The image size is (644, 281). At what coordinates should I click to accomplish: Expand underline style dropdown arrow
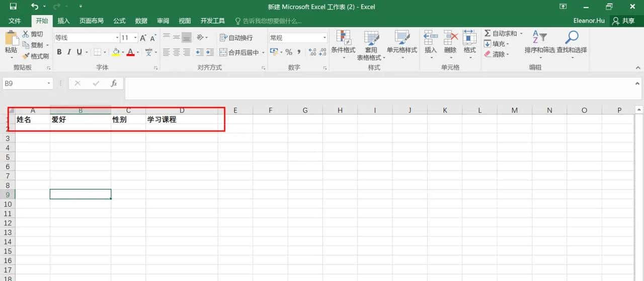coord(87,52)
